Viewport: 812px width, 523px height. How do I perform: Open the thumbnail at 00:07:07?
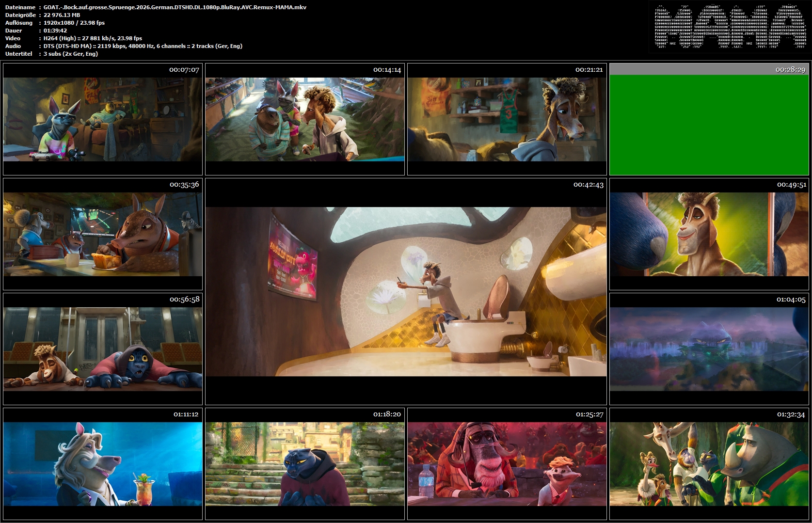pos(103,119)
